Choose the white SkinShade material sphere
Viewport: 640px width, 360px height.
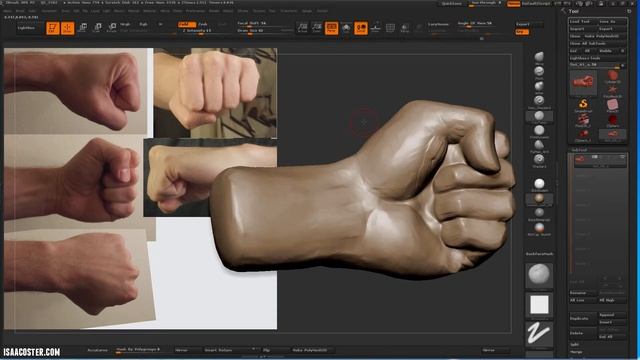pyautogui.click(x=539, y=184)
